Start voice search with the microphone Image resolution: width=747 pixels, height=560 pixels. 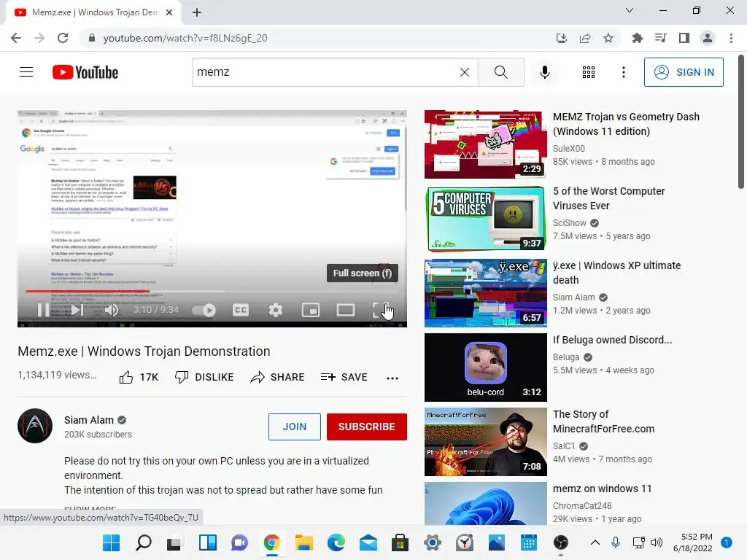(x=544, y=72)
